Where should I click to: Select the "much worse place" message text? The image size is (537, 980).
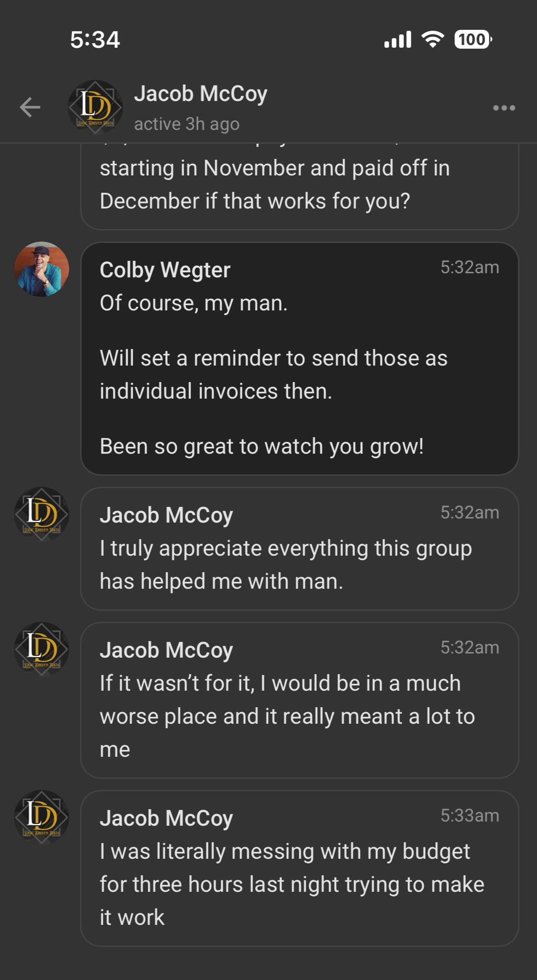coord(287,716)
